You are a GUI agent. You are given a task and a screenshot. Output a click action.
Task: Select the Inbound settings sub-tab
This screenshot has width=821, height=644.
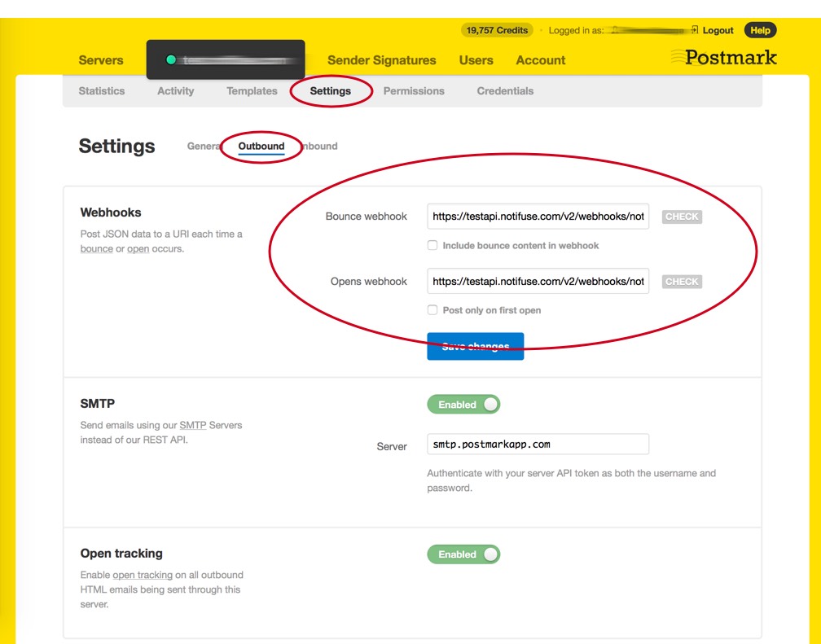click(319, 146)
